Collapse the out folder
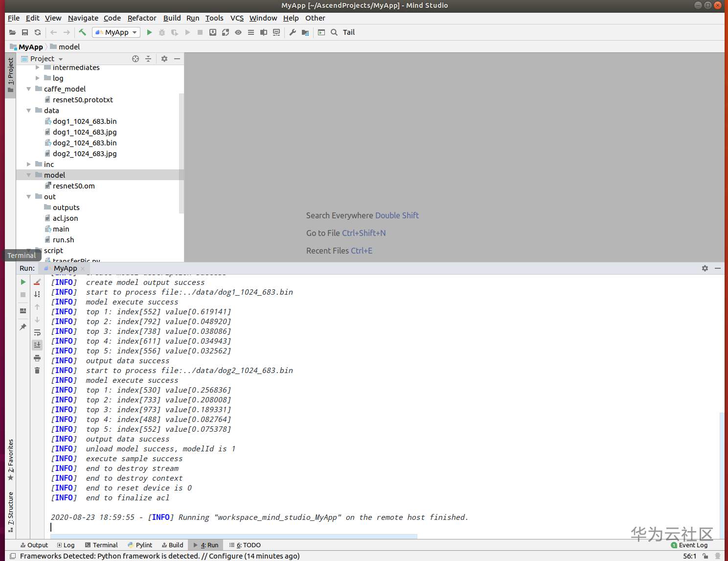This screenshot has height=561, width=728. tap(29, 197)
